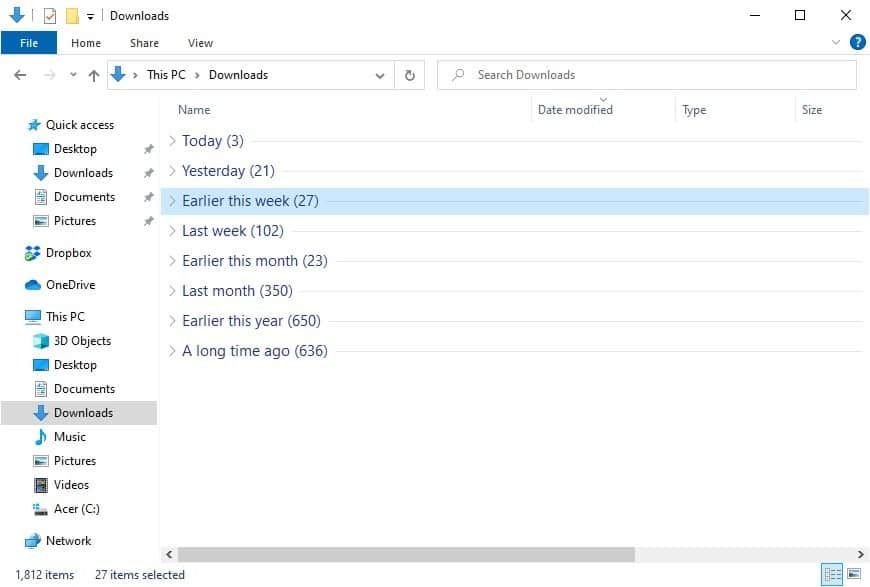The height and width of the screenshot is (587, 870).
Task: Expand the Yesterday (21) group
Action: coord(172,171)
